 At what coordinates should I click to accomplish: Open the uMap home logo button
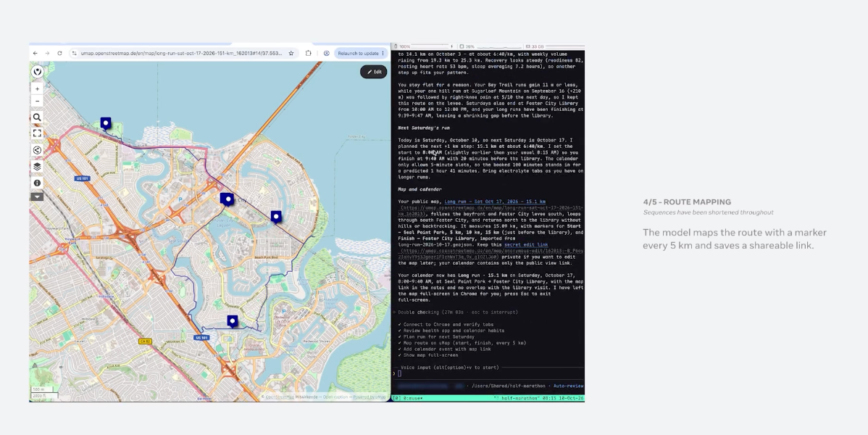[37, 72]
